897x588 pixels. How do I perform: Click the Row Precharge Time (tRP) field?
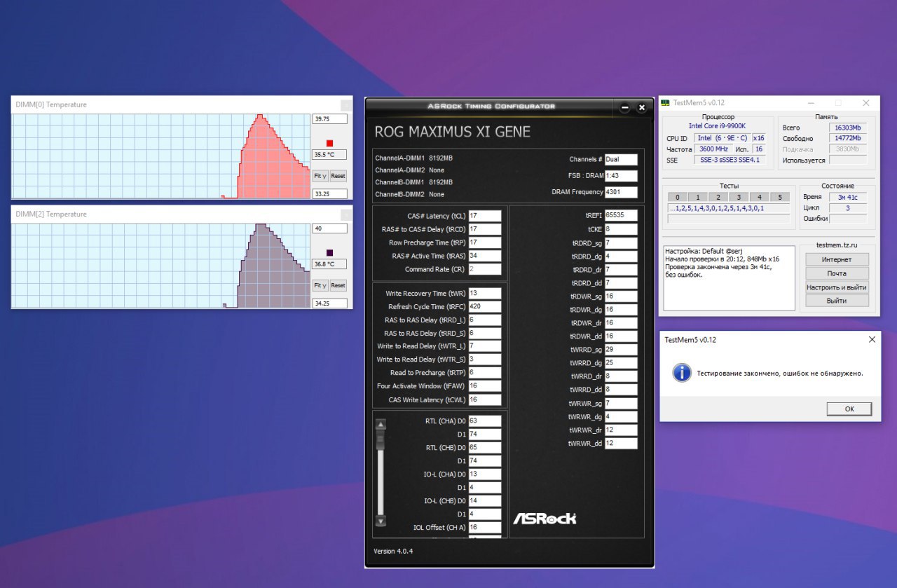click(485, 242)
